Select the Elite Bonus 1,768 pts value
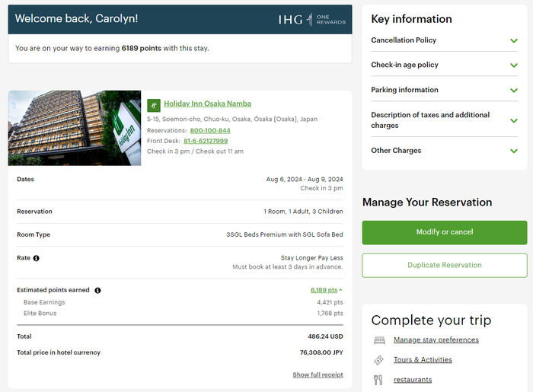Screen dimensions: 533x392 (330, 313)
